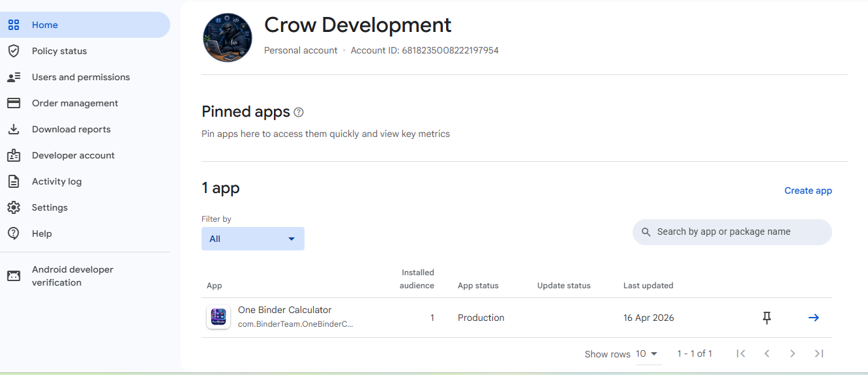Click the Settings gear icon
The width and height of the screenshot is (868, 375).
(14, 207)
